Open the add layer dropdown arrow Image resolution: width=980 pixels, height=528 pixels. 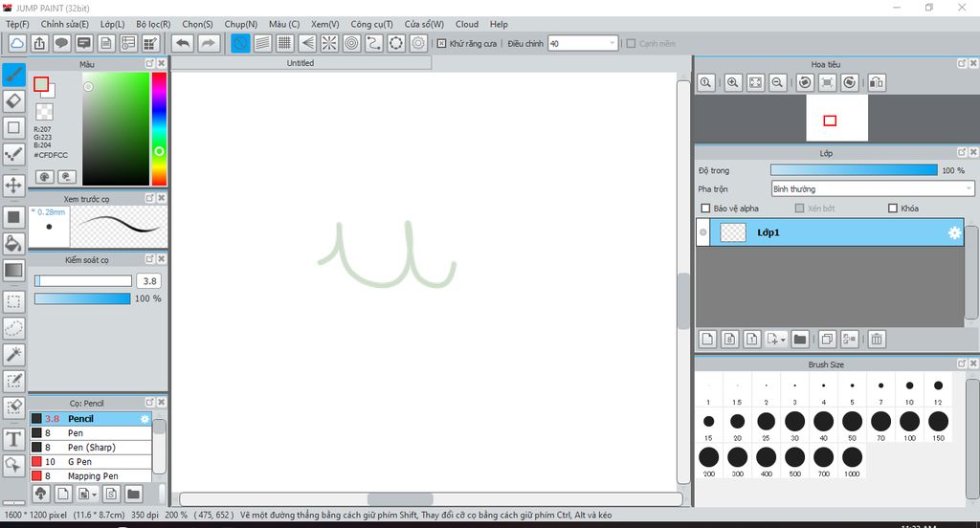pyautogui.click(x=783, y=340)
